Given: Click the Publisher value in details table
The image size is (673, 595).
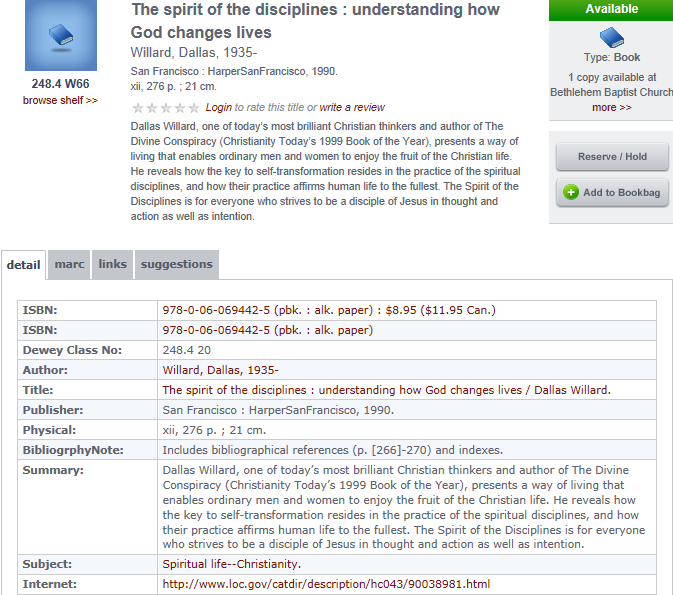Looking at the screenshot, I should click(x=278, y=410).
